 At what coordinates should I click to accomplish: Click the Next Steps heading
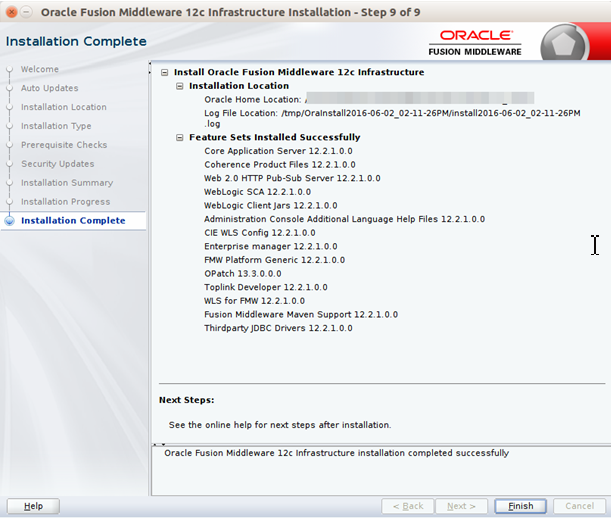click(187, 400)
